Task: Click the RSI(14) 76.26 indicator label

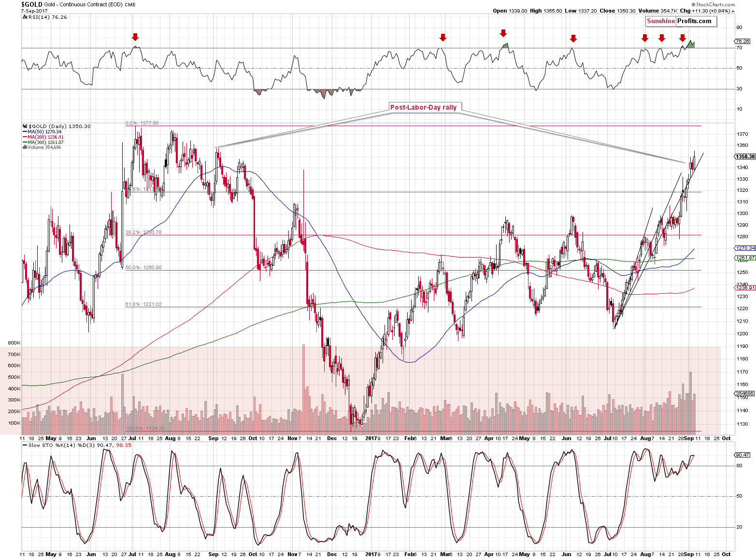Action: point(48,17)
